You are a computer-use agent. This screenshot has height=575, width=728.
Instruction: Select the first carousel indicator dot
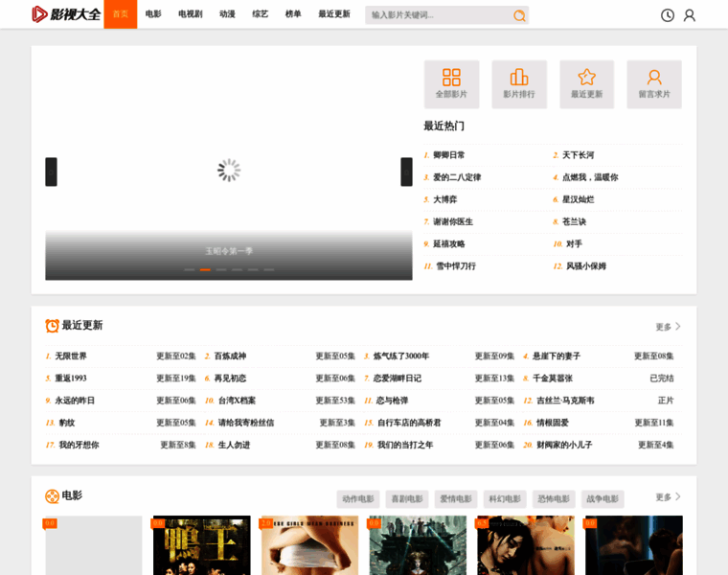coord(190,269)
